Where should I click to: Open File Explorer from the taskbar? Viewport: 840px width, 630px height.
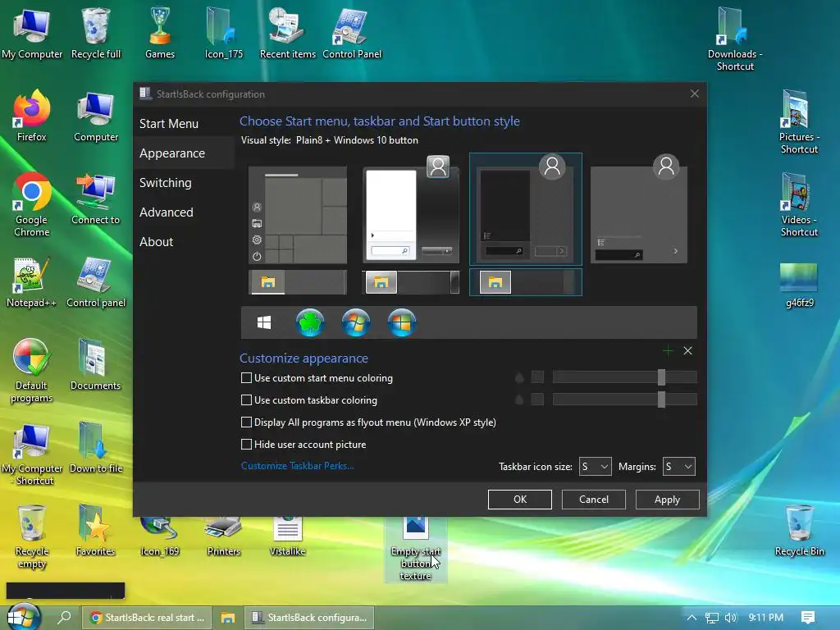(228, 618)
